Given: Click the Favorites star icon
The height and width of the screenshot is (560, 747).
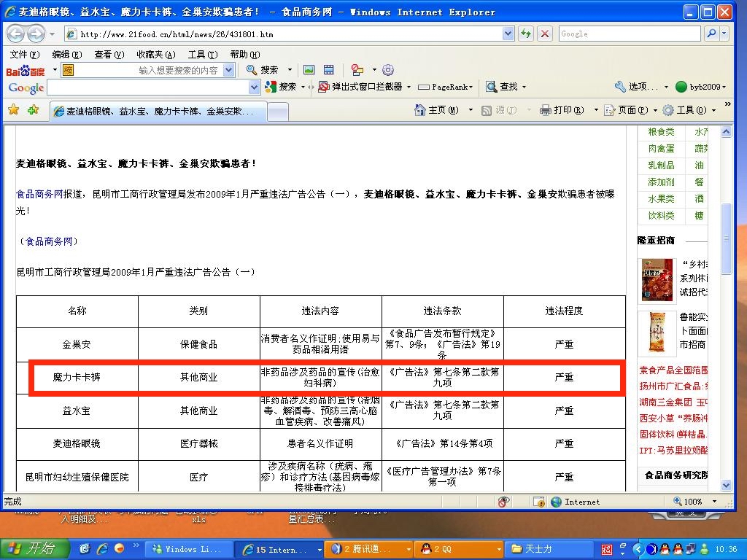Looking at the screenshot, I should [13, 110].
